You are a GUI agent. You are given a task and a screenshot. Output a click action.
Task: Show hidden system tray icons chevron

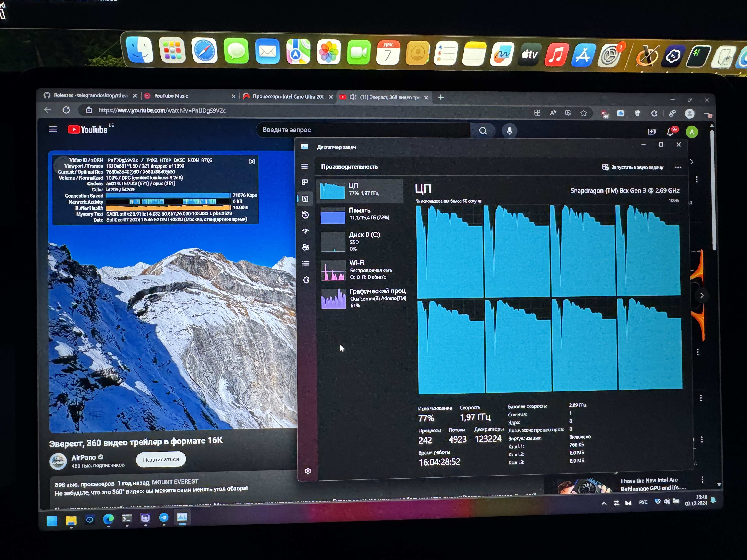(604, 503)
